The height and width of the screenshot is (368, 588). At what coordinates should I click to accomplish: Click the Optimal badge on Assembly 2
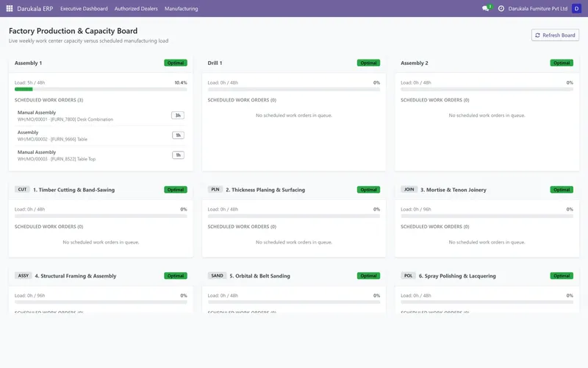point(562,63)
